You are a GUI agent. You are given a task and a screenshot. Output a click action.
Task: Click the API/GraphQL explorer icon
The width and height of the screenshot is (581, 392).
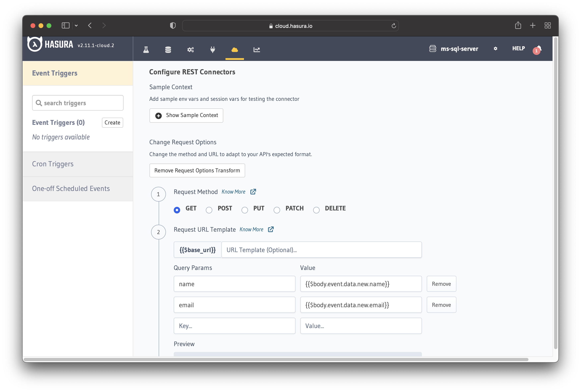[x=147, y=49]
